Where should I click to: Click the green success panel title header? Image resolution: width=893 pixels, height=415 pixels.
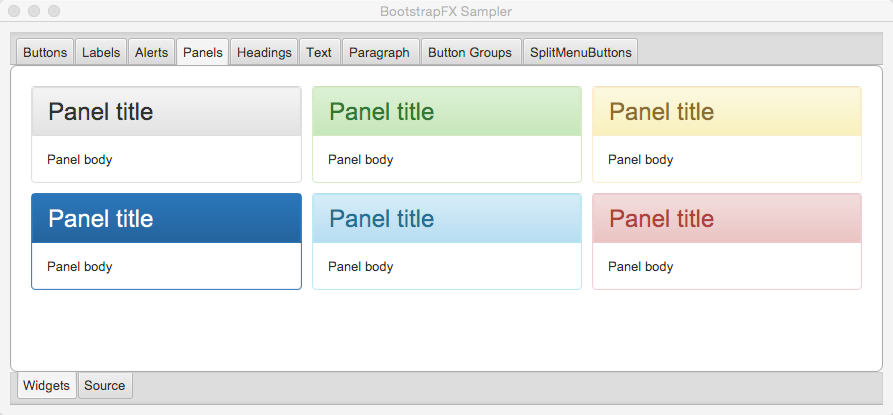447,112
